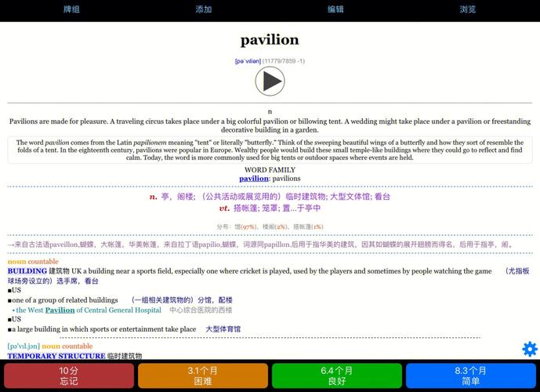
Task: Answer 良好 with the green 6.4个月 button
Action: click(x=337, y=376)
